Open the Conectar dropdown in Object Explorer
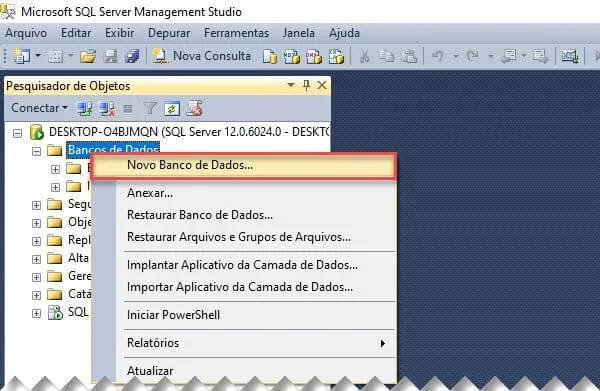The image size is (600, 391). [x=39, y=108]
